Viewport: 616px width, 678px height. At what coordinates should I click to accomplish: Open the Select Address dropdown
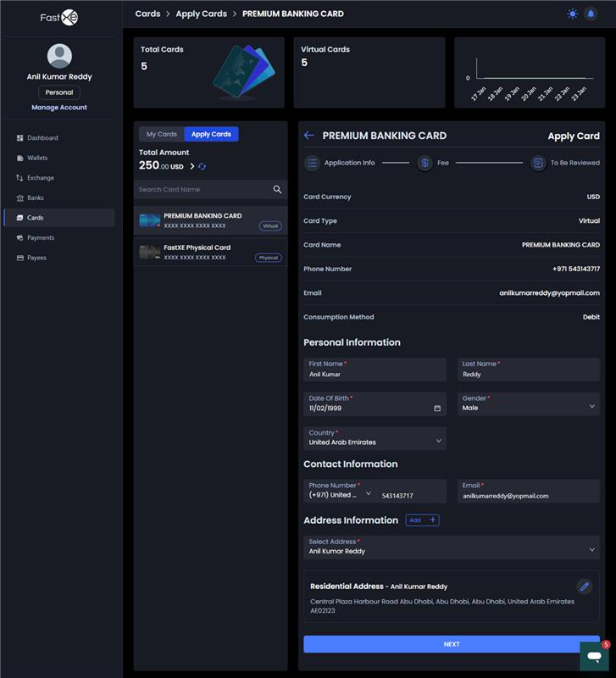coord(591,550)
